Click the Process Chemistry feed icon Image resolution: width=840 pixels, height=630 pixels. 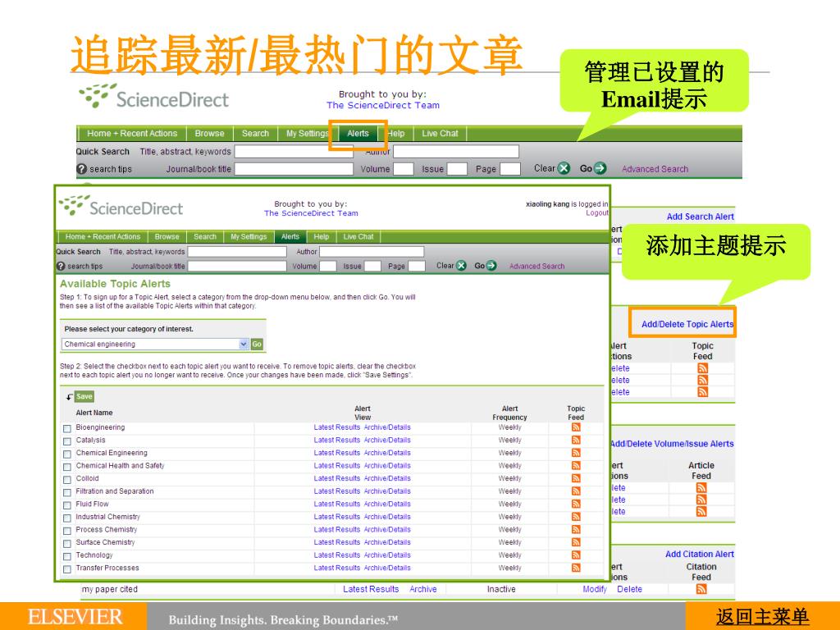(576, 529)
